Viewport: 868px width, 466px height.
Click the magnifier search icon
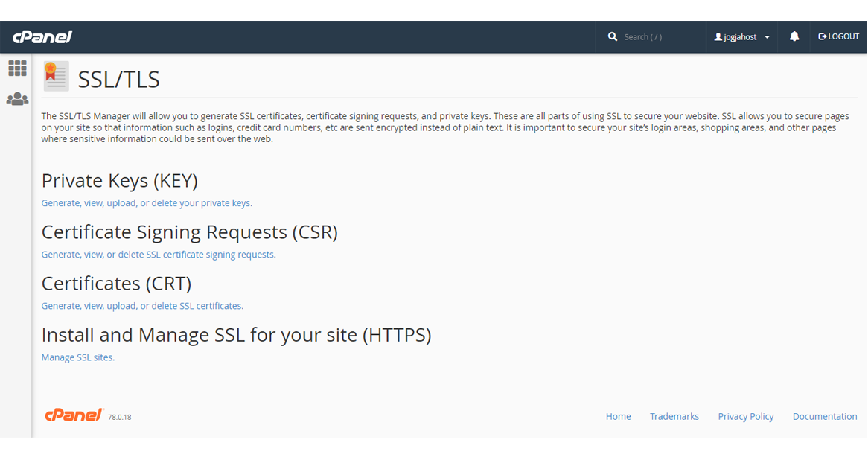(x=612, y=37)
